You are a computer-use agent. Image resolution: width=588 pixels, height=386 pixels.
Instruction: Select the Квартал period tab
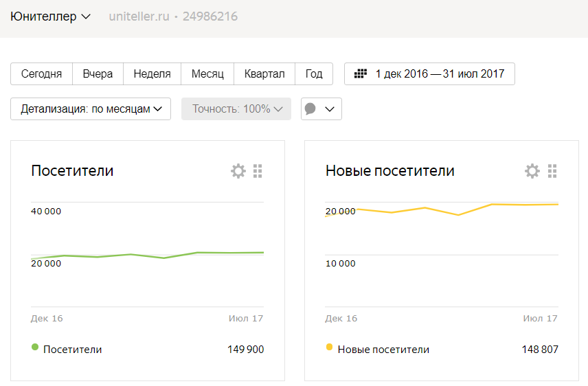(264, 74)
